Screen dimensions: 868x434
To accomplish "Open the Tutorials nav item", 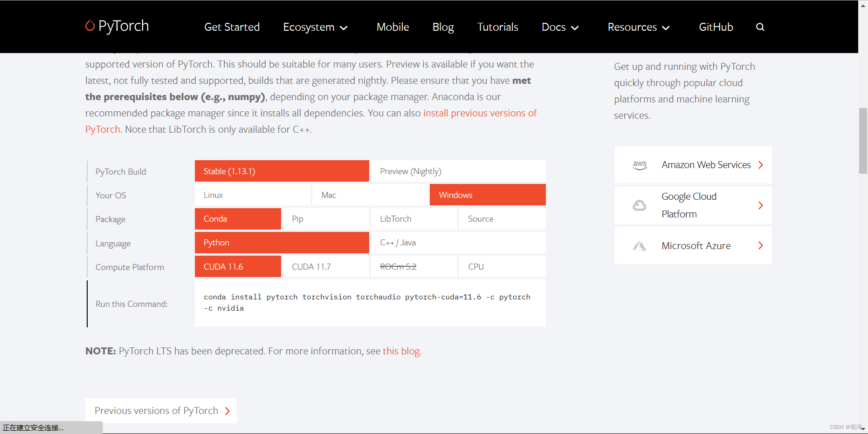I will (497, 27).
